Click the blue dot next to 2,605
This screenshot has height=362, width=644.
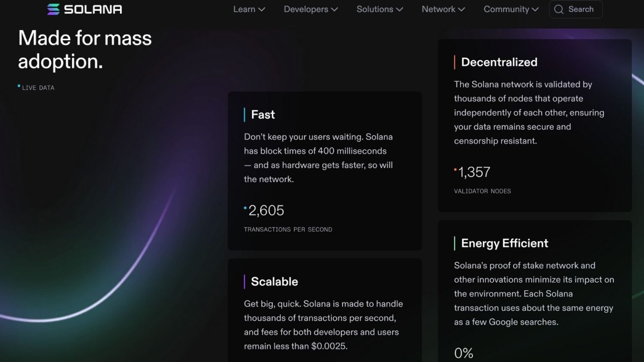pos(245,208)
